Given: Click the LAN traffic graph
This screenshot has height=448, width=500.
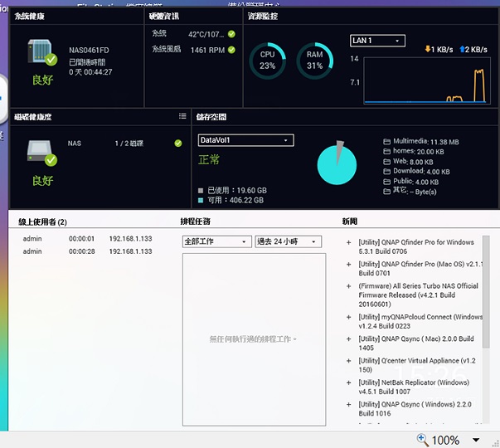Looking at the screenshot, I should tap(427, 80).
